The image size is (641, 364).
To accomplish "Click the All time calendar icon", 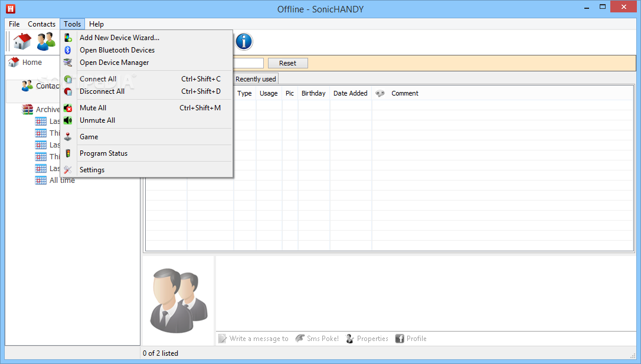I will pyautogui.click(x=41, y=180).
